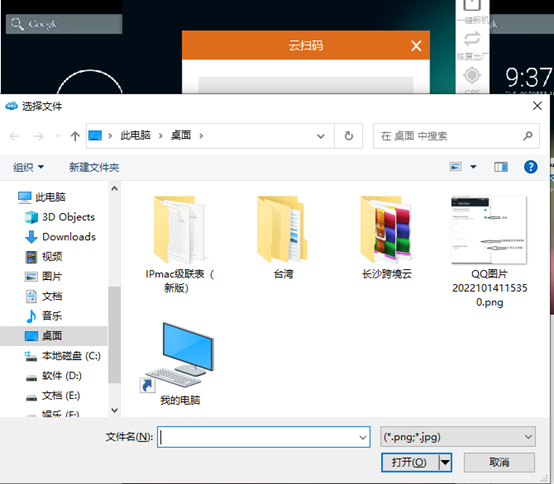Click the sidebar scrollbar thumb

click(x=114, y=334)
